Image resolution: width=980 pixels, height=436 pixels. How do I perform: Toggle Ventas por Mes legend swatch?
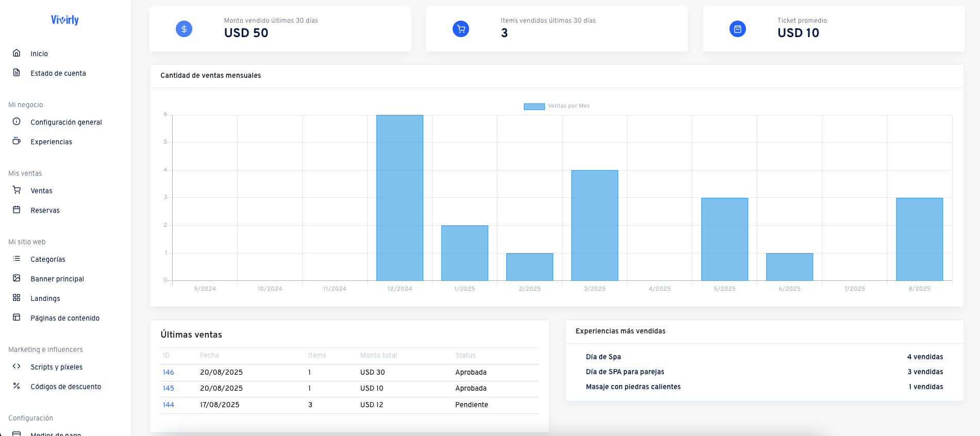(x=534, y=106)
